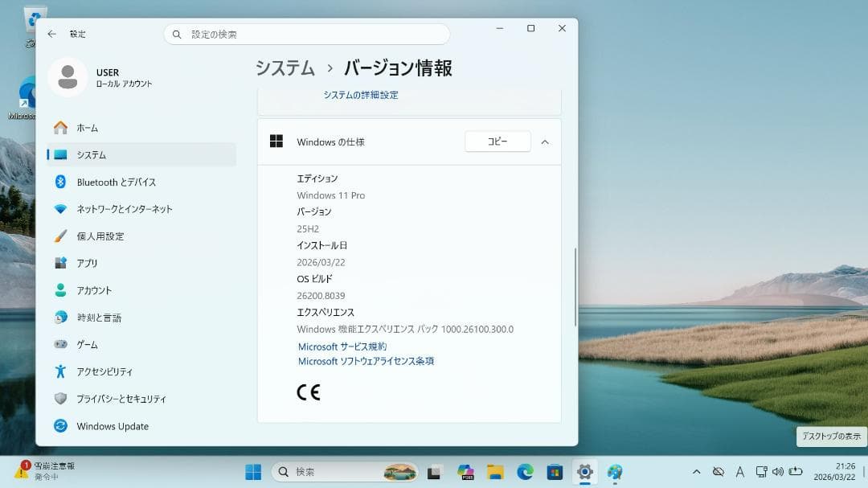Open システムの詳細設定
The height and width of the screenshot is (488, 868).
tap(361, 94)
